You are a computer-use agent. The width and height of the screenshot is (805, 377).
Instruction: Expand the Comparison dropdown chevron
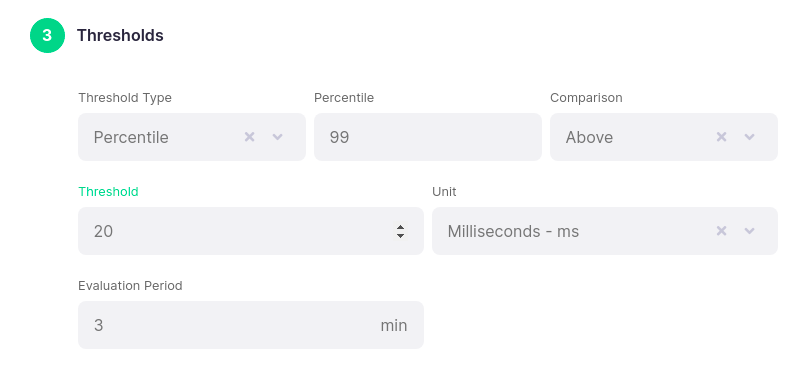750,137
